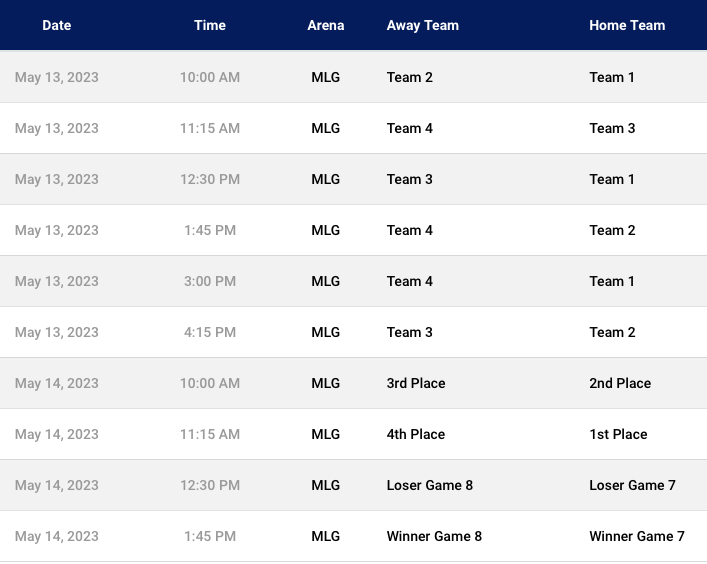Screen dimensions: 707x564
Task: Click the 2nd Place home team entry
Action: coord(620,383)
